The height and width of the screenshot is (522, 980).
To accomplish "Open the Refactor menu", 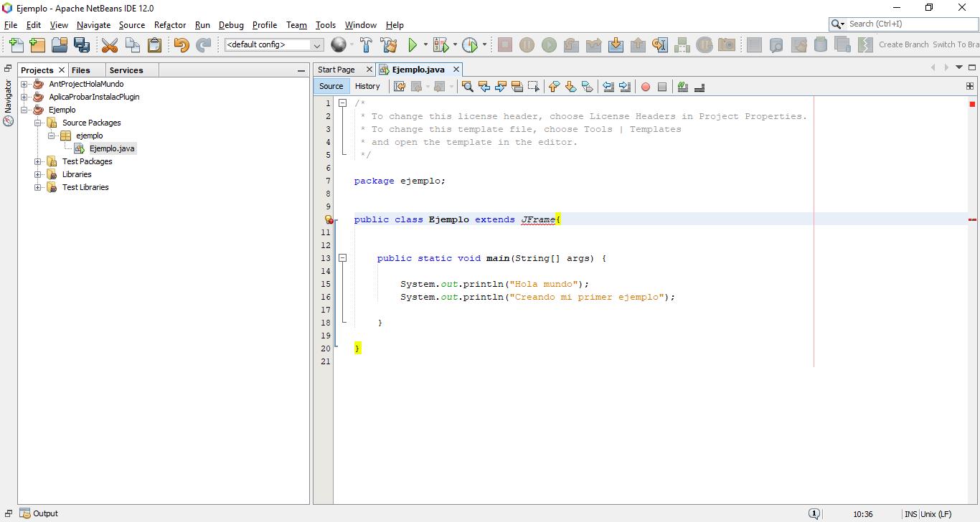I will [x=170, y=25].
